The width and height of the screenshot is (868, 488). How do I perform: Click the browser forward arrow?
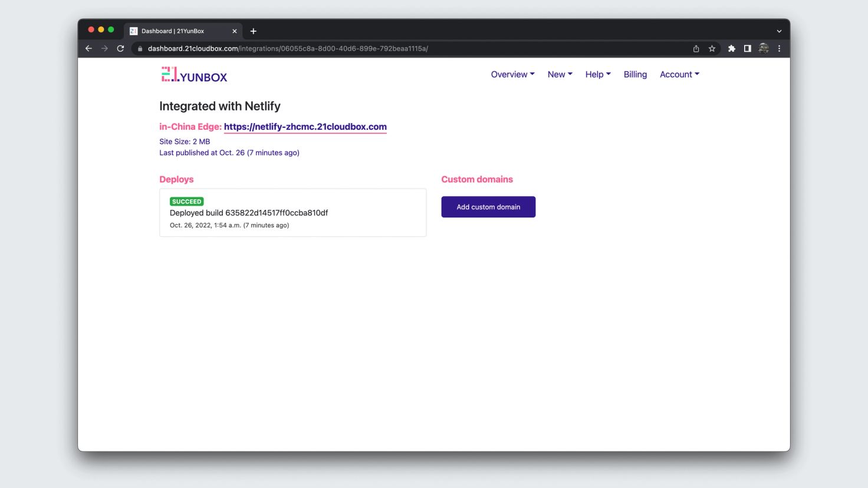[104, 48]
